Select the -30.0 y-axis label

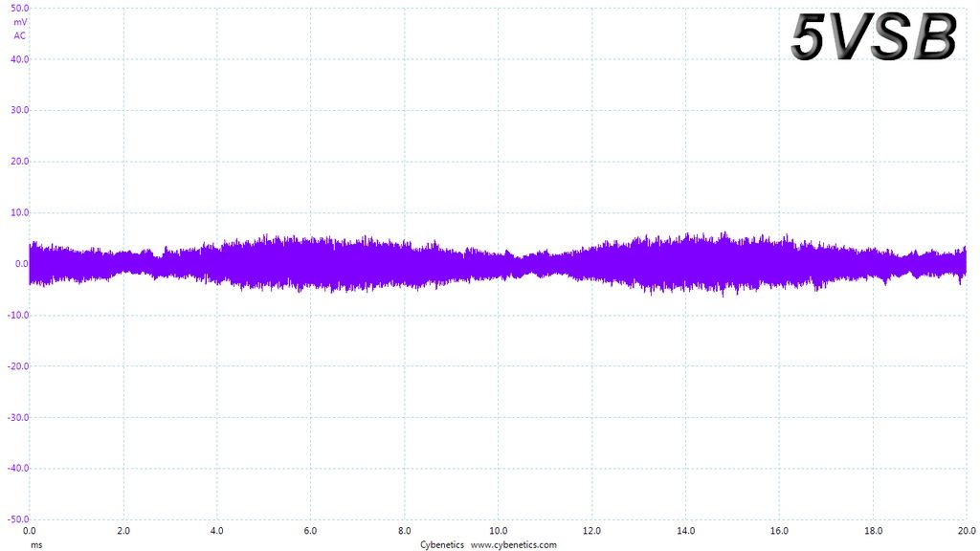[x=18, y=417]
